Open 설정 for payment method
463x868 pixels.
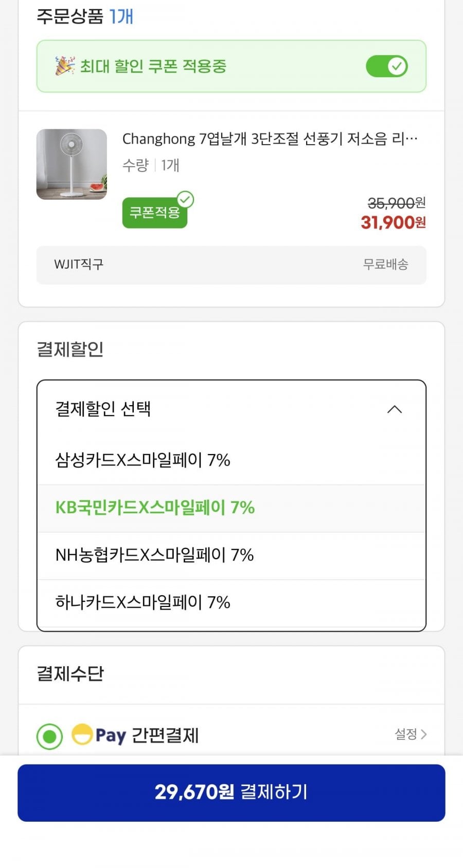pyautogui.click(x=405, y=734)
